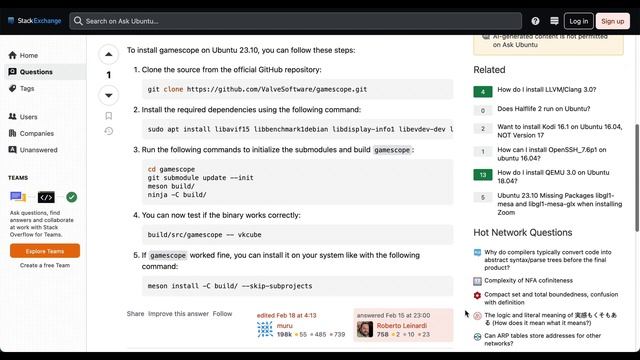Viewport: 640px width, 360px height.
Task: Click the Teams code bracket illustration icon
Action: [x=46, y=198]
